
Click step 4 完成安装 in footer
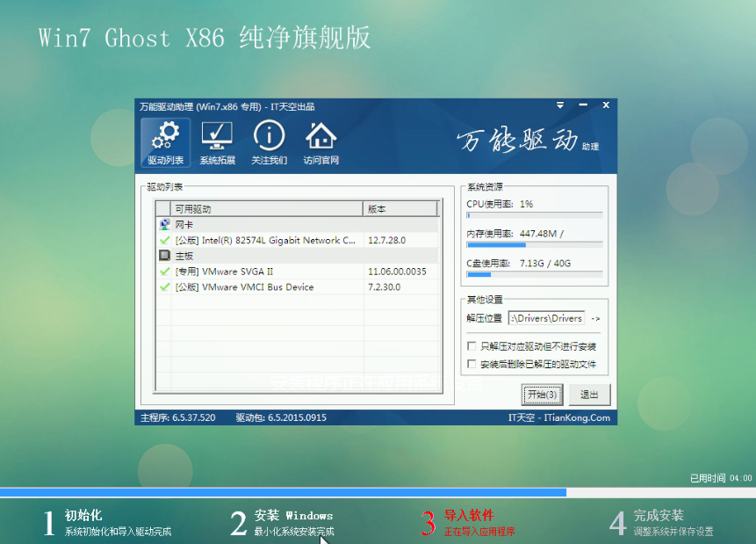coord(661,523)
